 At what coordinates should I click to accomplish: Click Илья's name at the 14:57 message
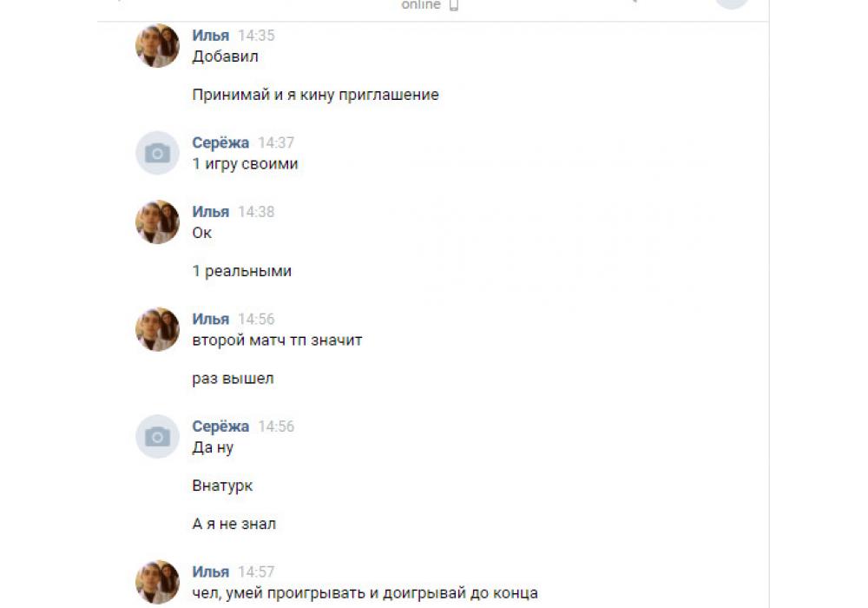(210, 572)
